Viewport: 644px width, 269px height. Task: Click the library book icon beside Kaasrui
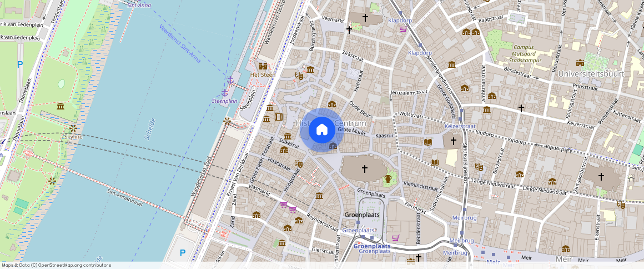429,142
